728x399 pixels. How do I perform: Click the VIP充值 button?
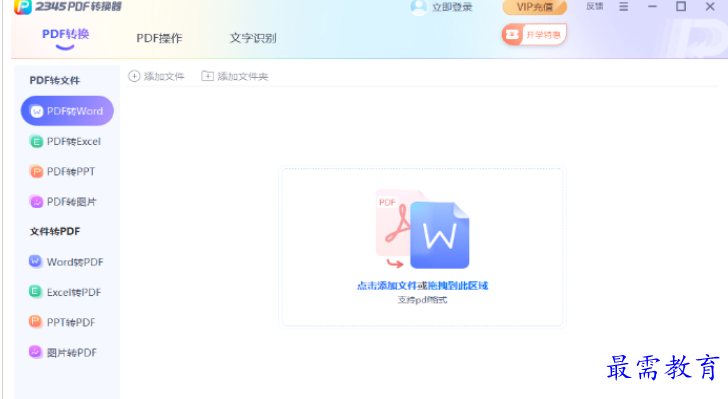535,7
